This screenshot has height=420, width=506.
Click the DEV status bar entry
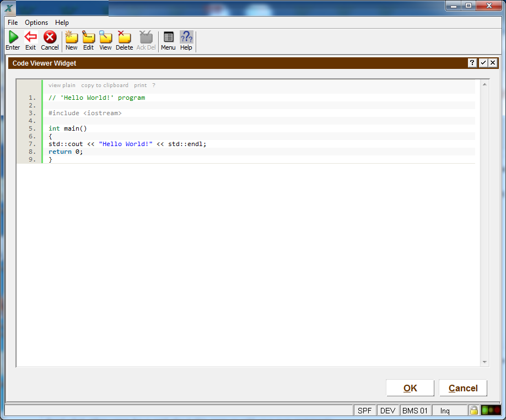[387, 410]
